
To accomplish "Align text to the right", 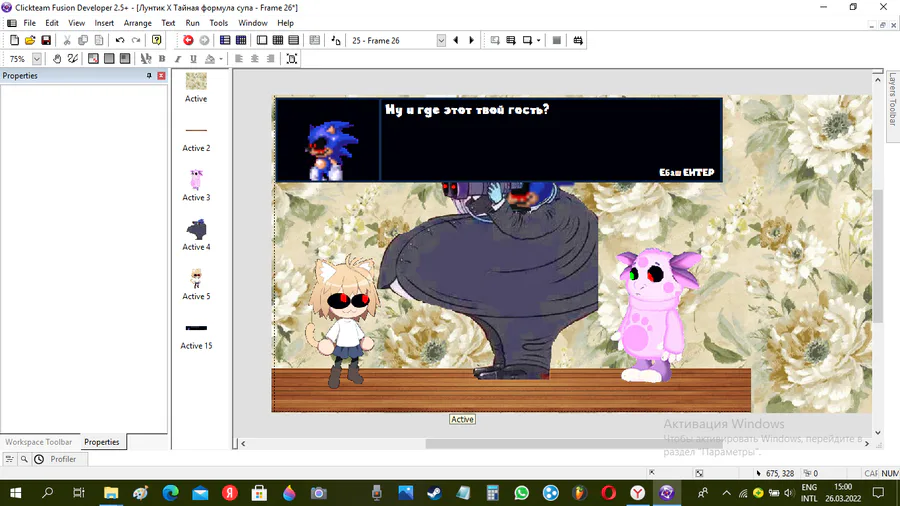I will click(x=271, y=59).
